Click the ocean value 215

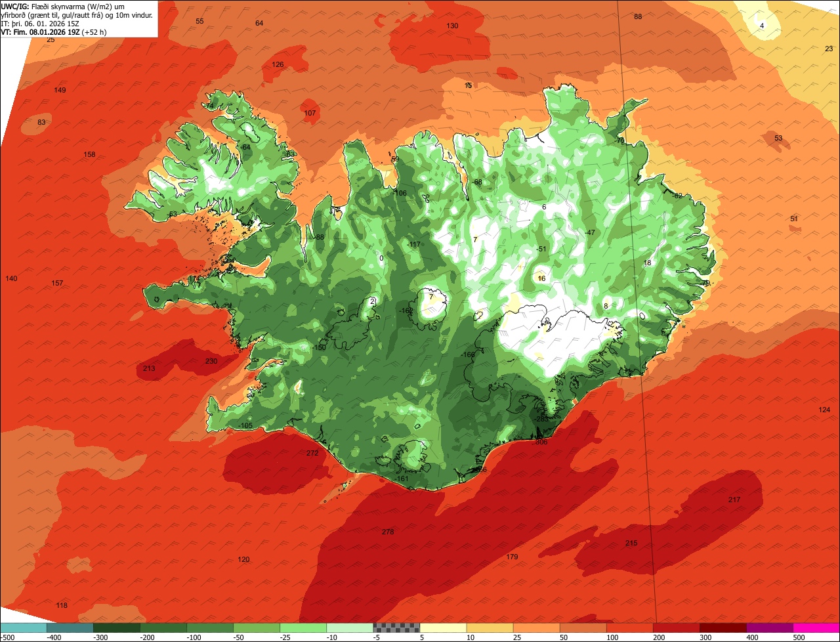631,543
